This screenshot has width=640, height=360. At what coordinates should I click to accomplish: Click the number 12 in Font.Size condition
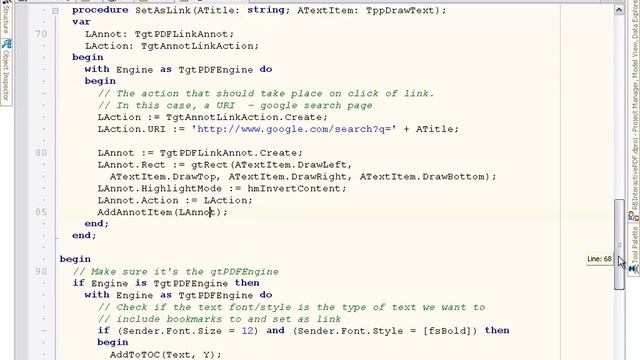(247, 331)
